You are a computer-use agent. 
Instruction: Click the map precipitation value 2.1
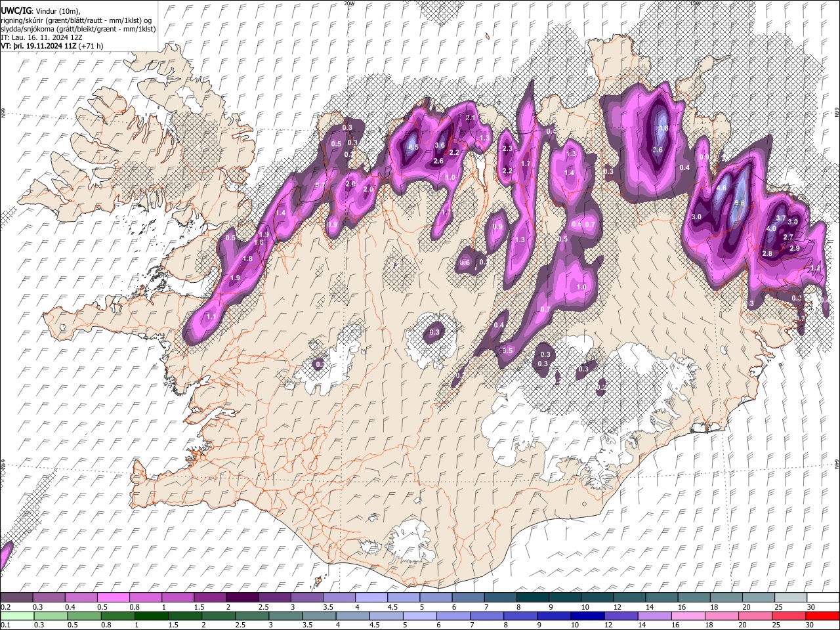point(470,118)
